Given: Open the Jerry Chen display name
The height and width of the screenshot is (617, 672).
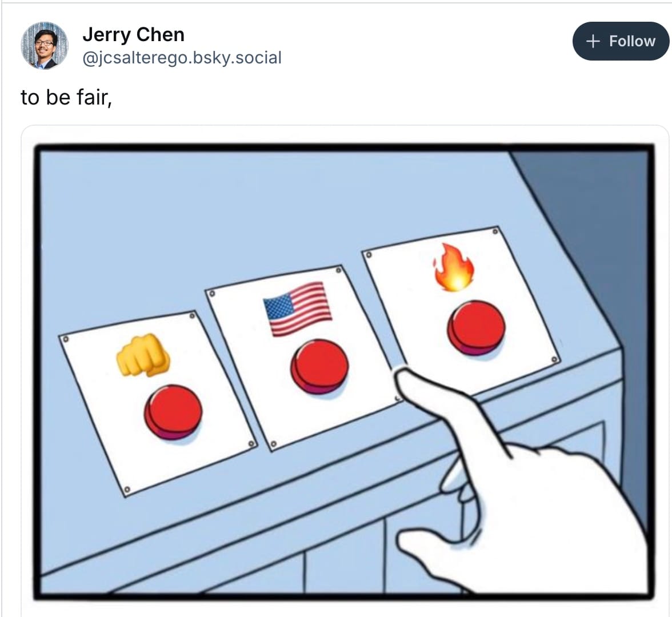Looking at the screenshot, I should tap(133, 34).
